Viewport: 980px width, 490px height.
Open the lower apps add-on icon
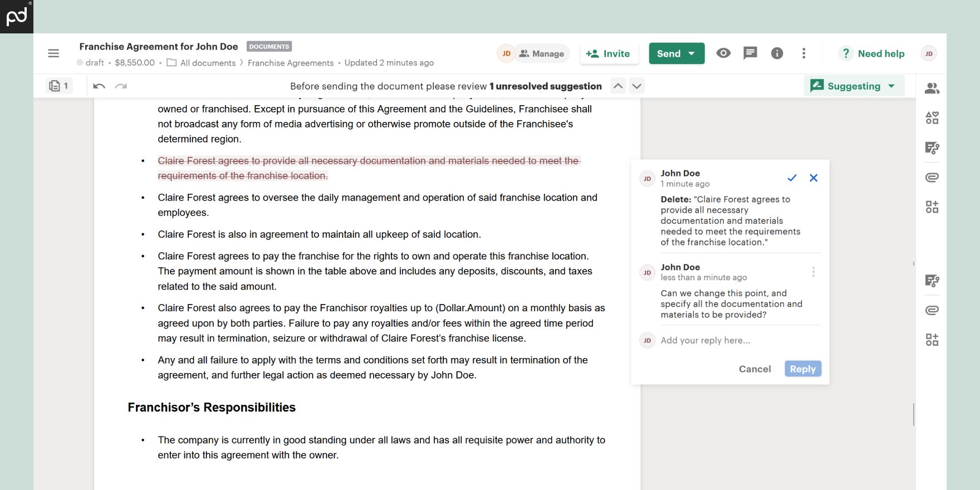point(932,340)
